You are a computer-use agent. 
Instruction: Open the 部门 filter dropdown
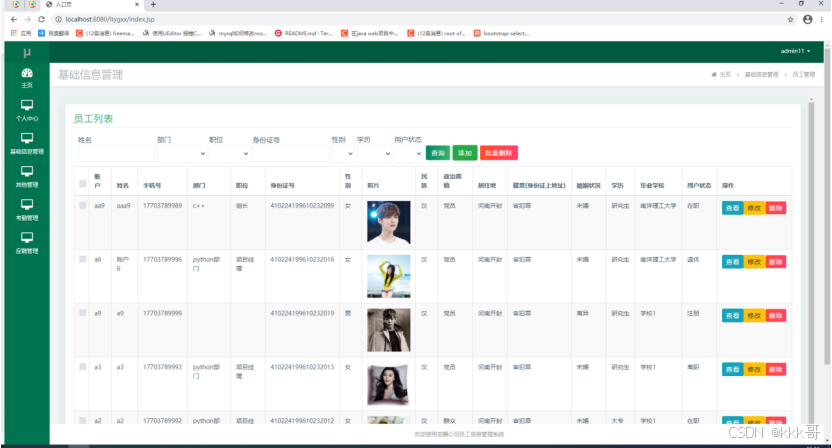pos(182,153)
